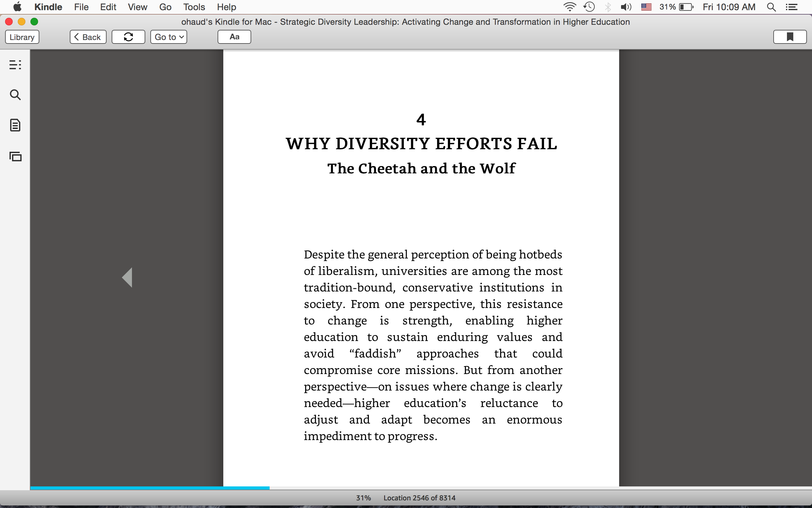This screenshot has height=508, width=812.
Task: Open the Table of Contents sidebar icon
Action: point(15,64)
